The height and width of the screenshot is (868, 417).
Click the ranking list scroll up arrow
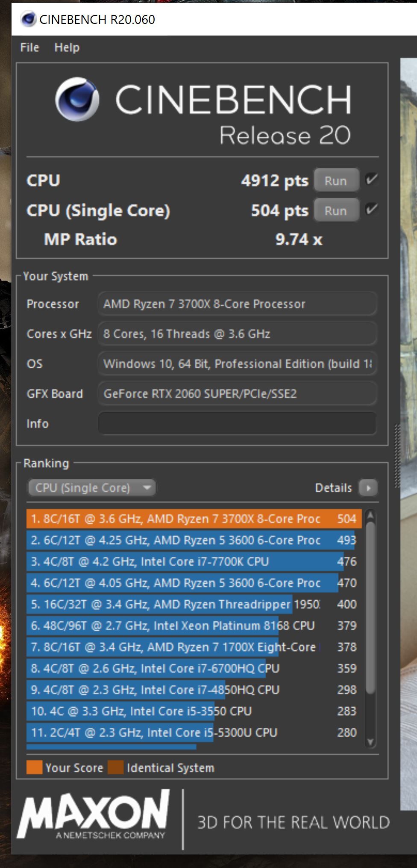[x=370, y=515]
